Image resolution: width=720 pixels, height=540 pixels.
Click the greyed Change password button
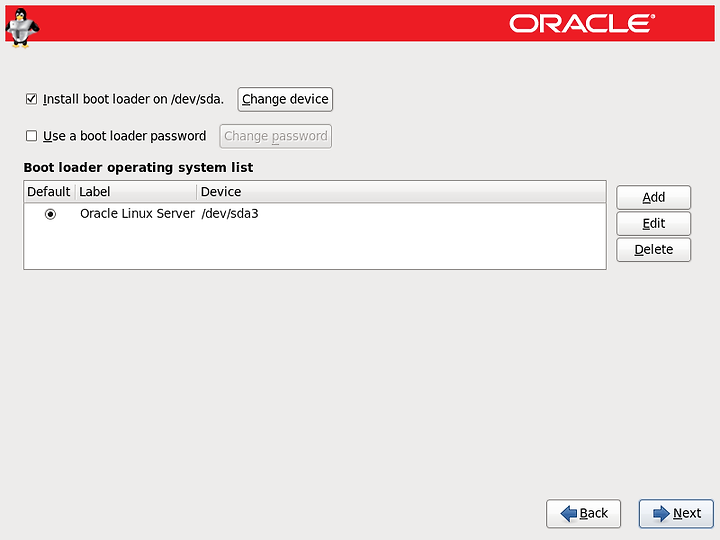click(x=276, y=136)
